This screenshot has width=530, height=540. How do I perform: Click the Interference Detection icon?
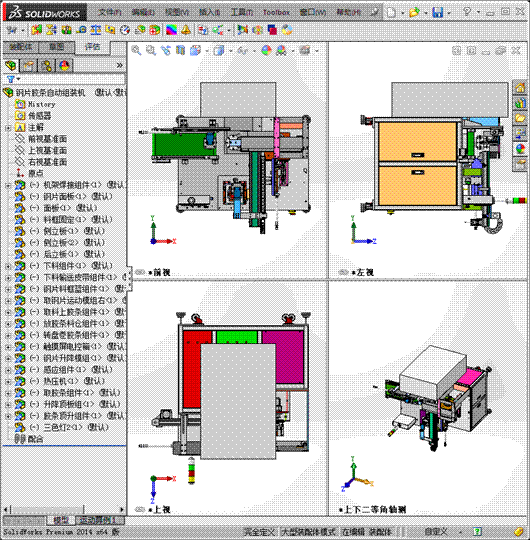[x=37, y=30]
